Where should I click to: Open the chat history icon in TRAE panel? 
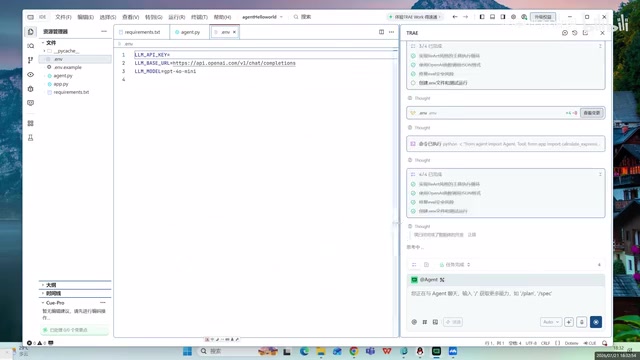coord(575,33)
